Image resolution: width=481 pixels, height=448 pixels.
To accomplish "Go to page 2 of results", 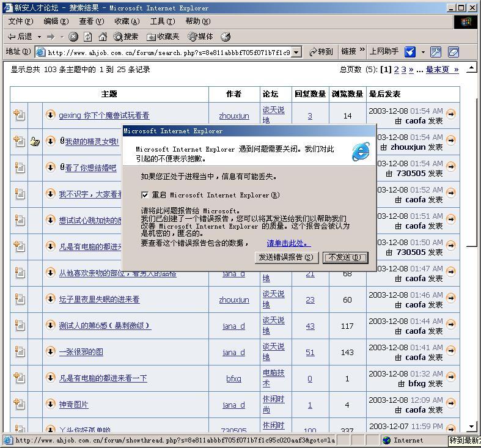I will tap(396, 70).
